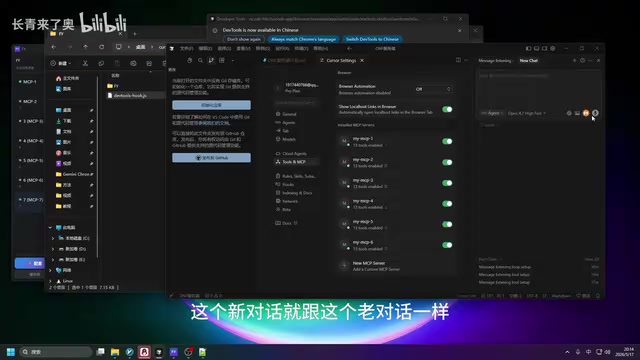This screenshot has height=360, width=640.
Task: Disable the my-mcp-2 server toggle
Action: (447, 162)
